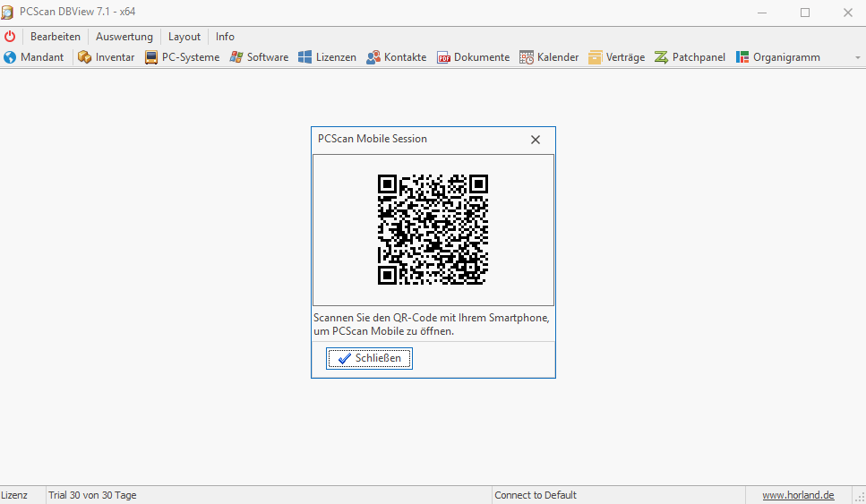Show the Lizenzen view
The width and height of the screenshot is (866, 504).
coord(328,57)
